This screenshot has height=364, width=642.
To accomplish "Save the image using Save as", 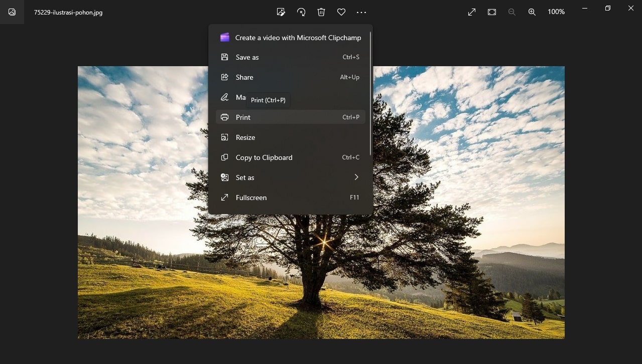I will pyautogui.click(x=247, y=57).
